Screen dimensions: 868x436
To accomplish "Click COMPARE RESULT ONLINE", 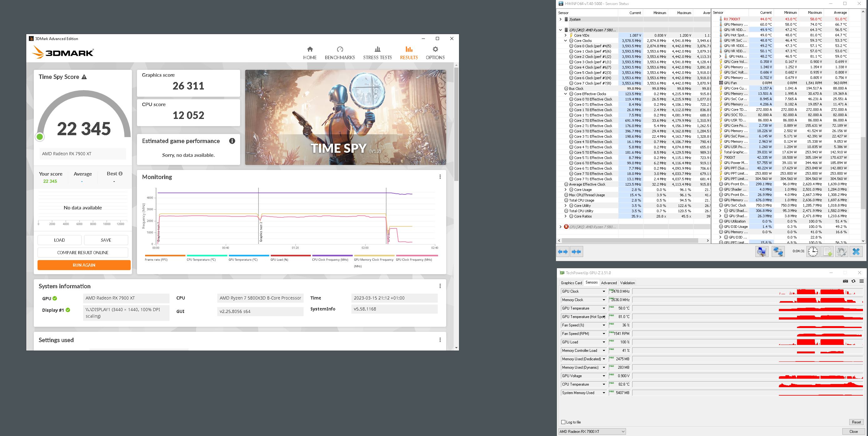I will click(83, 253).
